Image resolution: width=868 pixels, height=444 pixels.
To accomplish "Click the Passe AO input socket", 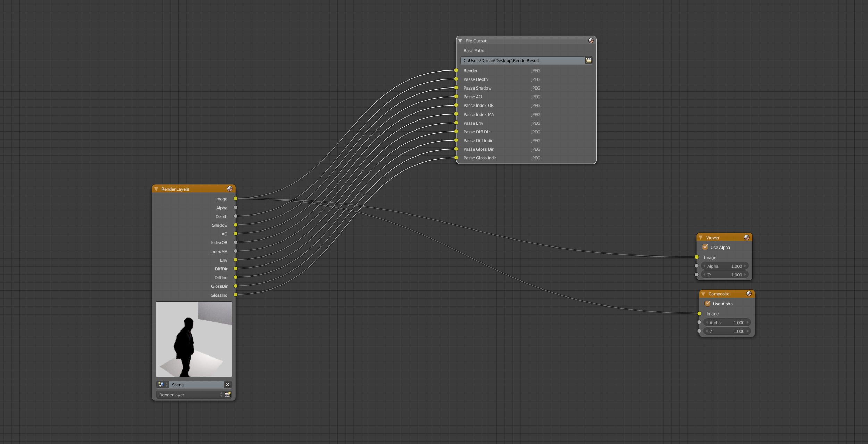I will point(456,97).
